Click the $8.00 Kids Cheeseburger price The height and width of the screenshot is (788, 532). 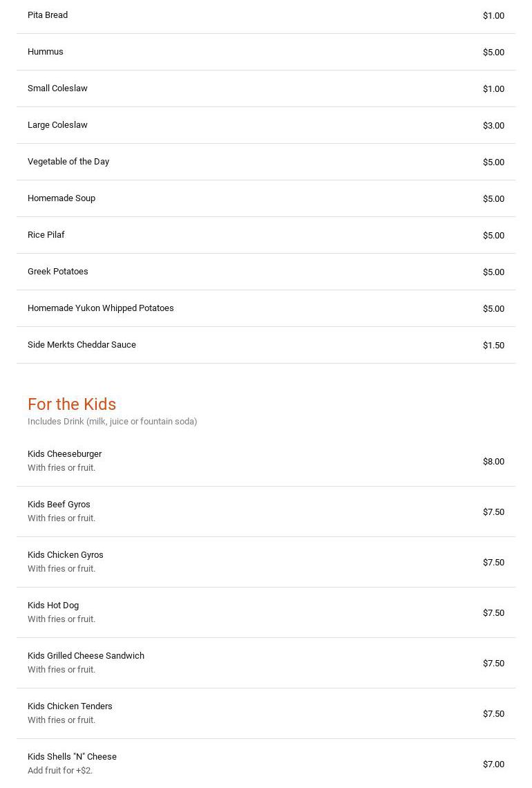pyautogui.click(x=493, y=462)
